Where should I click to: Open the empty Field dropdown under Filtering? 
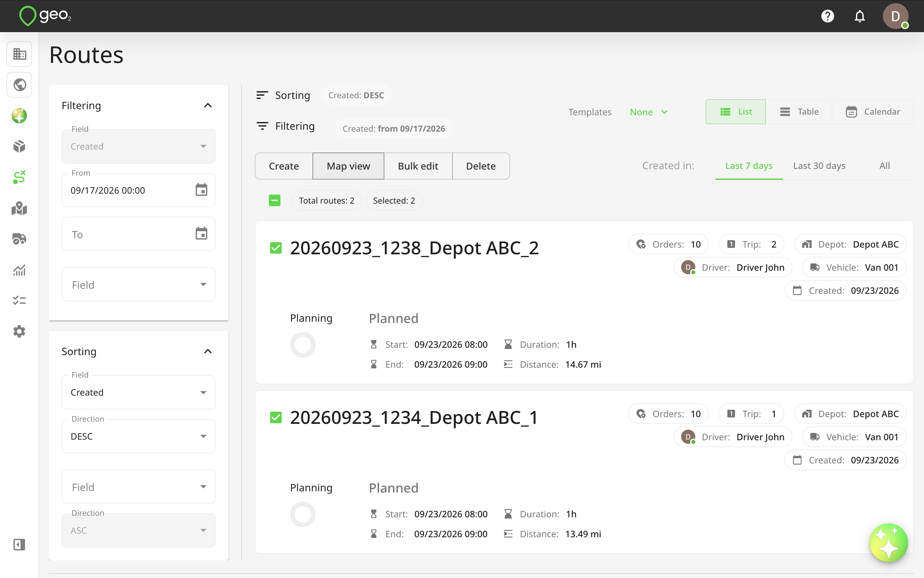point(139,285)
